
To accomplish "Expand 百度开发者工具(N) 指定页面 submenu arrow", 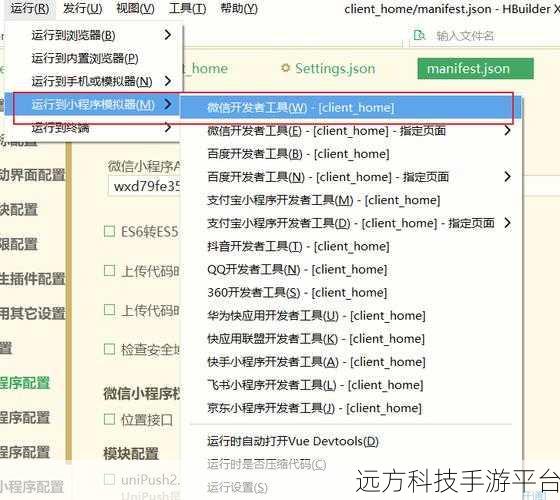I will 508,177.
